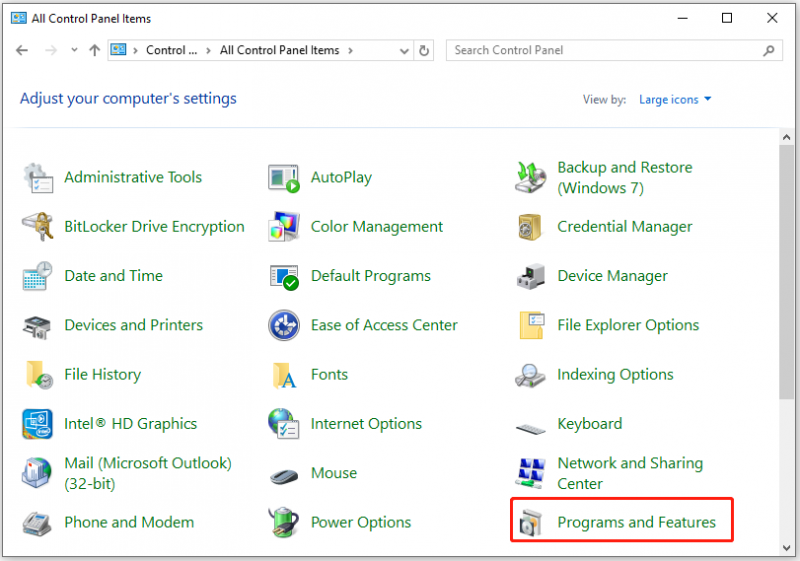Click the Credential Manager safe icon
The image size is (800, 561).
click(x=530, y=227)
